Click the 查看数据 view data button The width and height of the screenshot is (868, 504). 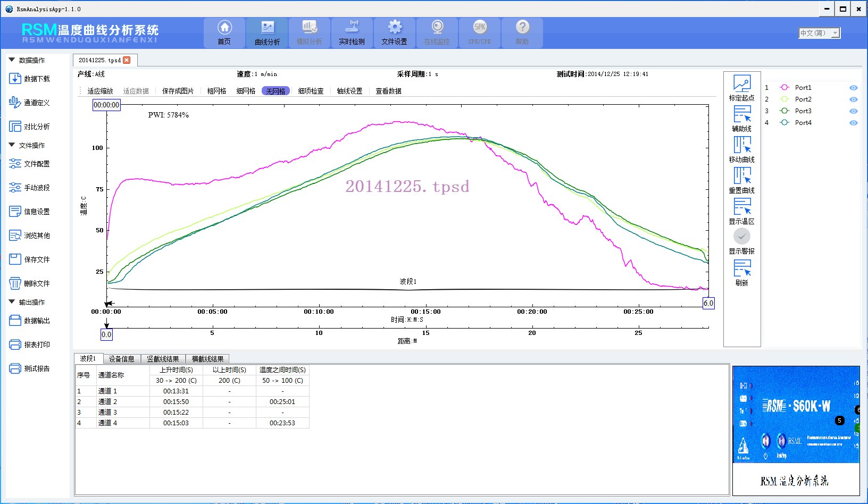click(x=388, y=91)
